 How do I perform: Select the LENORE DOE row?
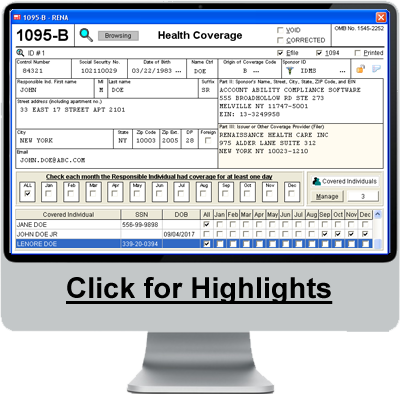(x=195, y=244)
